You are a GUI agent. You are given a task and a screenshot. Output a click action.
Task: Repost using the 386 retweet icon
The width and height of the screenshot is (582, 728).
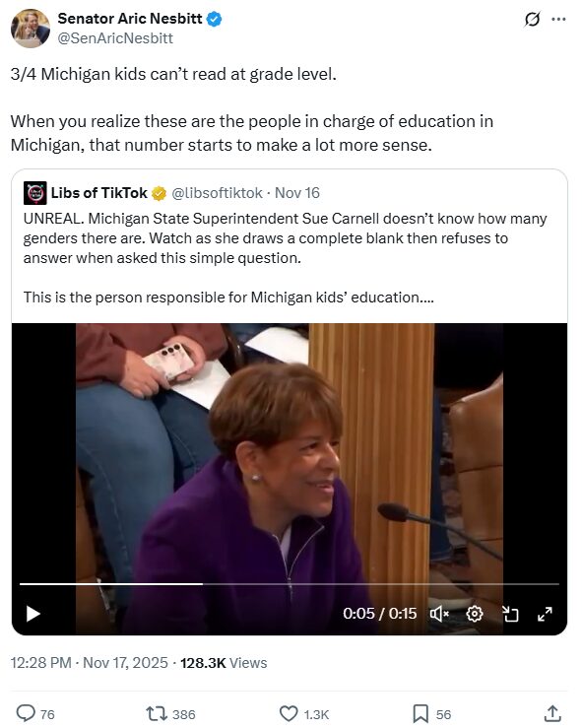[157, 713]
